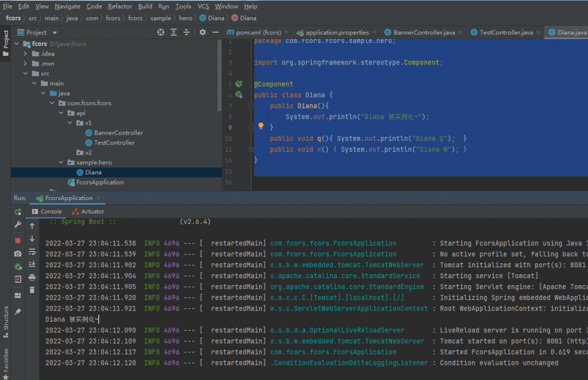588x380 pixels.
Task: Expand the .idea folder
Action: tap(25, 53)
